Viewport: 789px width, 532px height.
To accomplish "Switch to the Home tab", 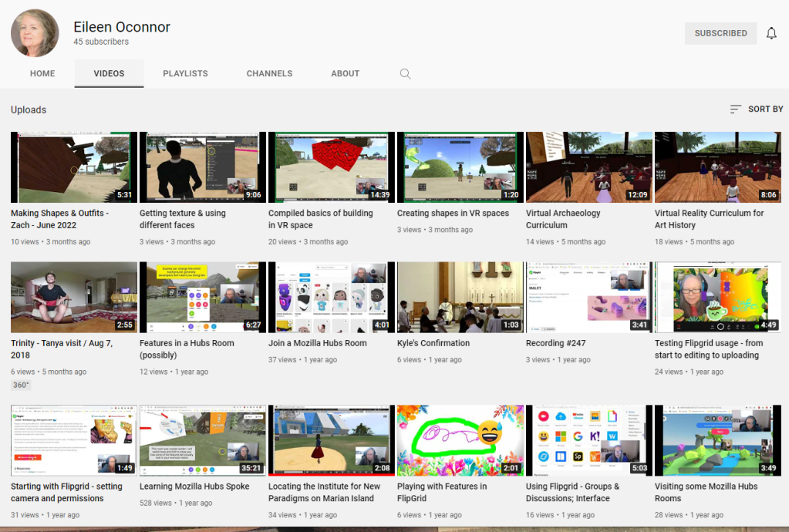I will (42, 74).
